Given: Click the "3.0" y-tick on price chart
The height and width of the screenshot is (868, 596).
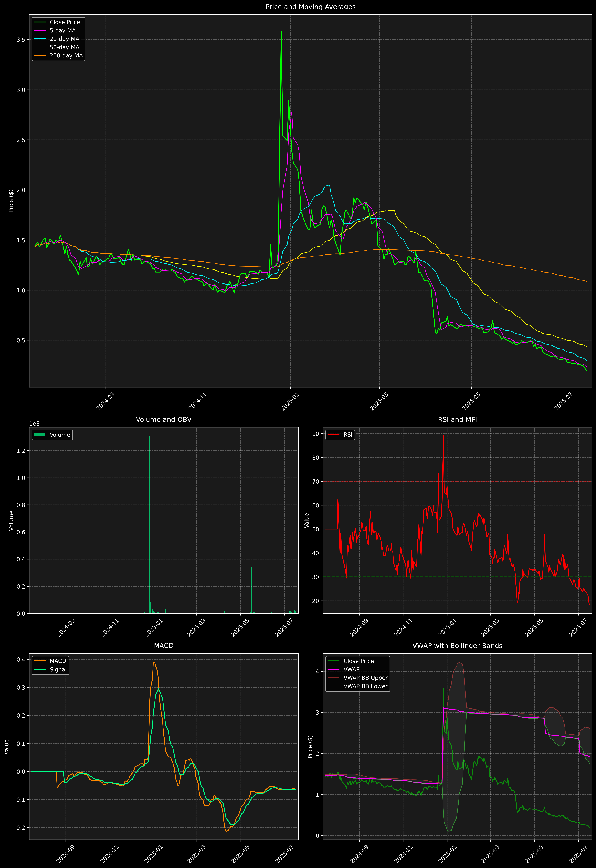Looking at the screenshot, I should 21,90.
